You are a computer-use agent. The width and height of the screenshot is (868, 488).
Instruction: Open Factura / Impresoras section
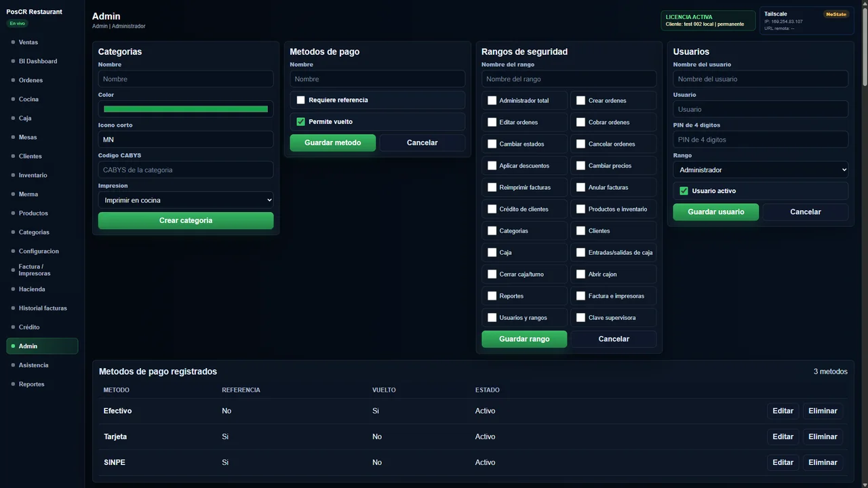pyautogui.click(x=42, y=270)
